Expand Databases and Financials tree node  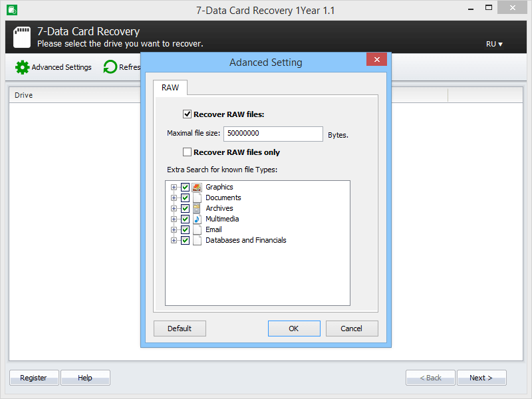(174, 240)
